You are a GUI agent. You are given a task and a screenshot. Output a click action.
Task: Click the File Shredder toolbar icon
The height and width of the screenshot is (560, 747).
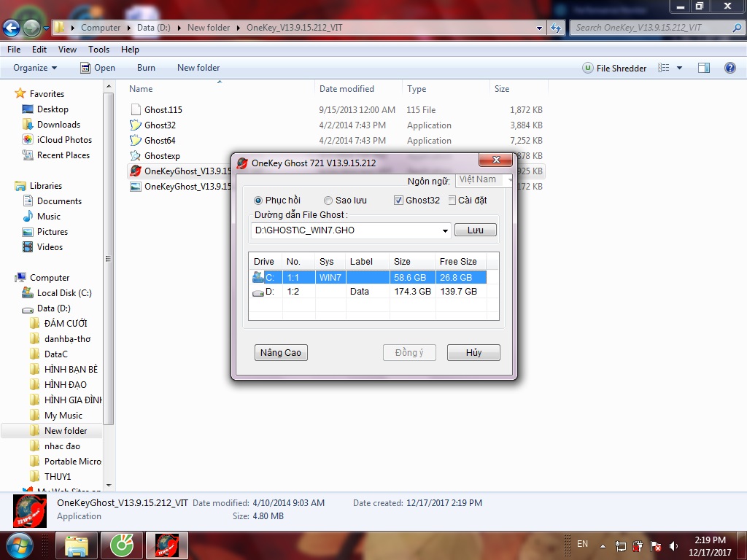click(x=588, y=68)
